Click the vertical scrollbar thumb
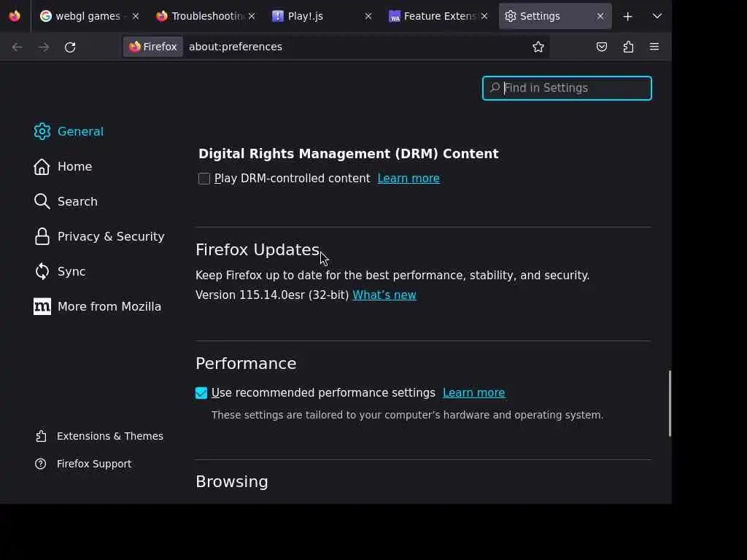 670,403
